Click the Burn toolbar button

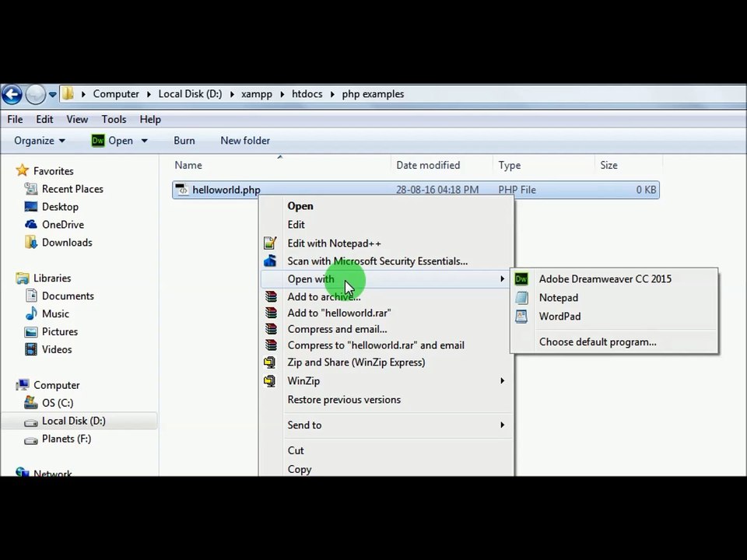tap(184, 141)
